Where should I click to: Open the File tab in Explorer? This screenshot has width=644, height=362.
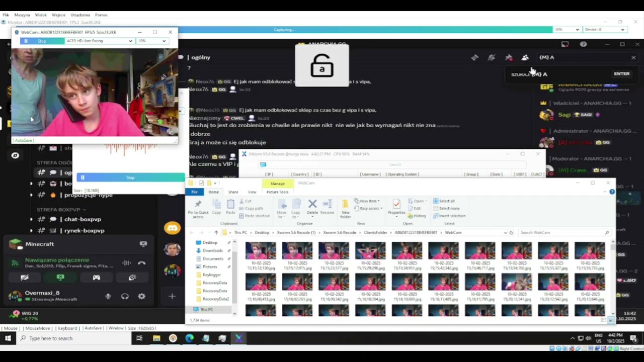194,192
